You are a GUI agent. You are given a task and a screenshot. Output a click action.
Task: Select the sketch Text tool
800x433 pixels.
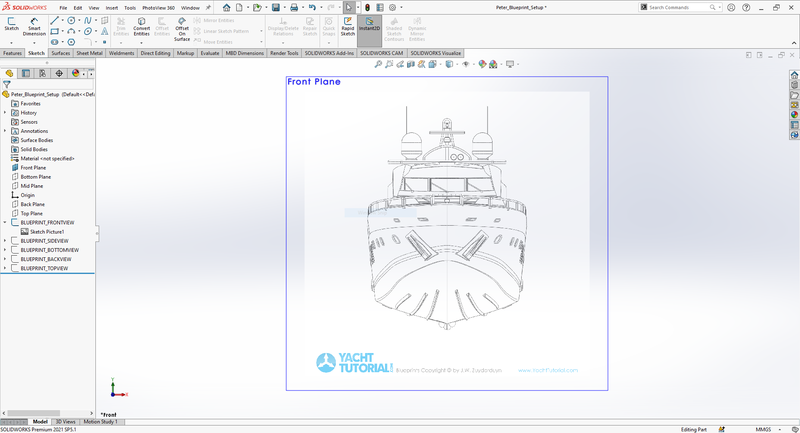pos(105,32)
